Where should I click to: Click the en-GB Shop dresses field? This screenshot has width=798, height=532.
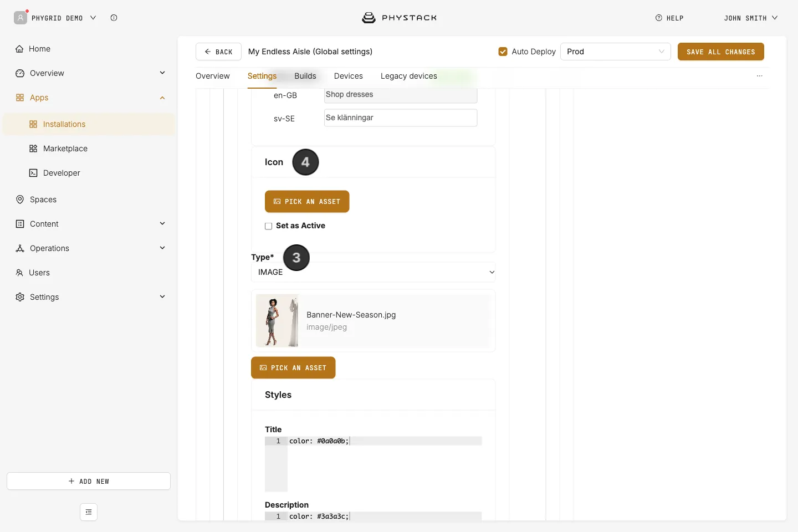tap(401, 95)
